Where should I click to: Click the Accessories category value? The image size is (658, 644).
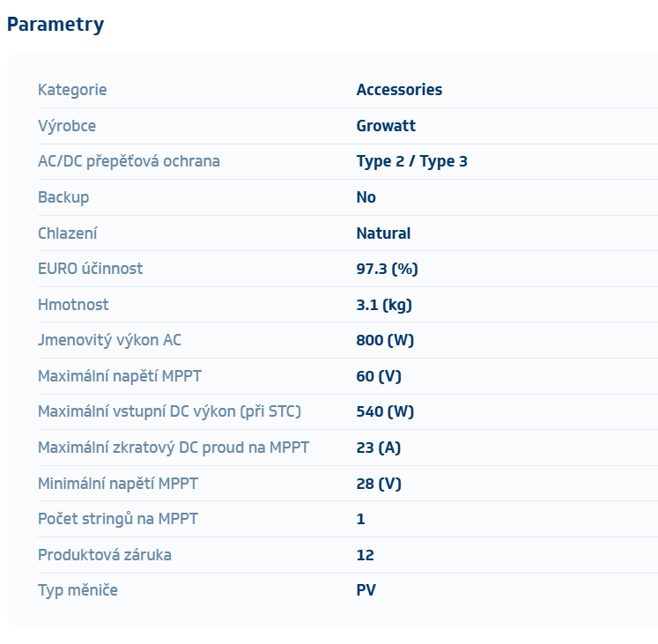(x=399, y=90)
